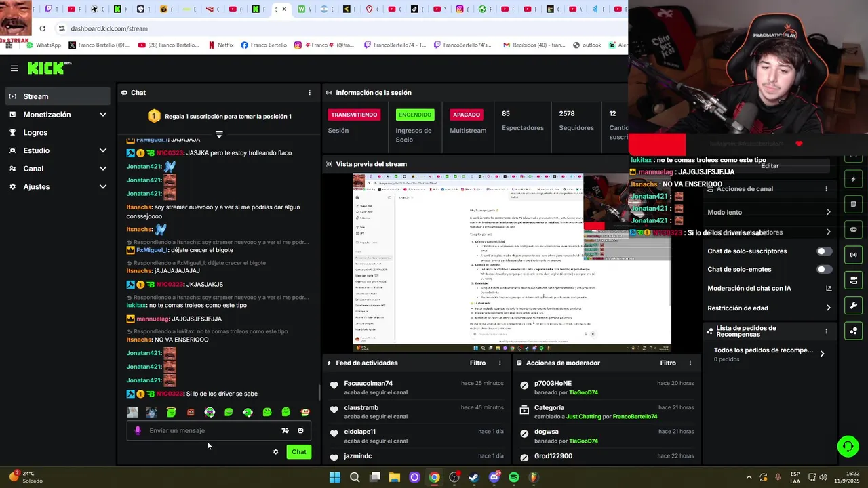
Task: Insert the angry red emote
Action: (191, 412)
